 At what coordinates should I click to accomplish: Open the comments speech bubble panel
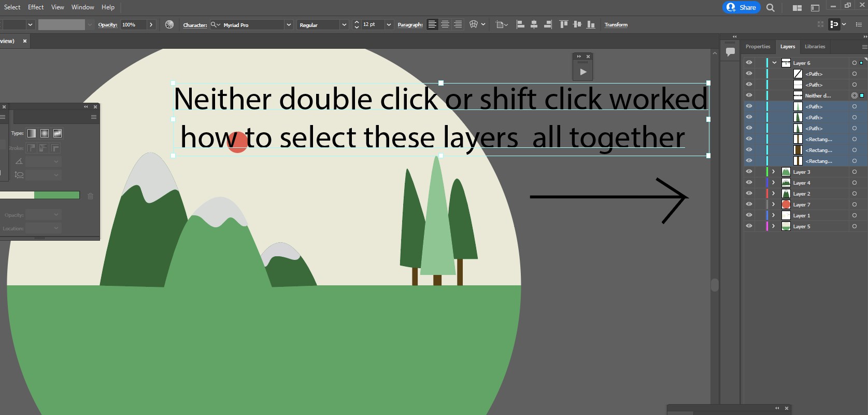730,52
